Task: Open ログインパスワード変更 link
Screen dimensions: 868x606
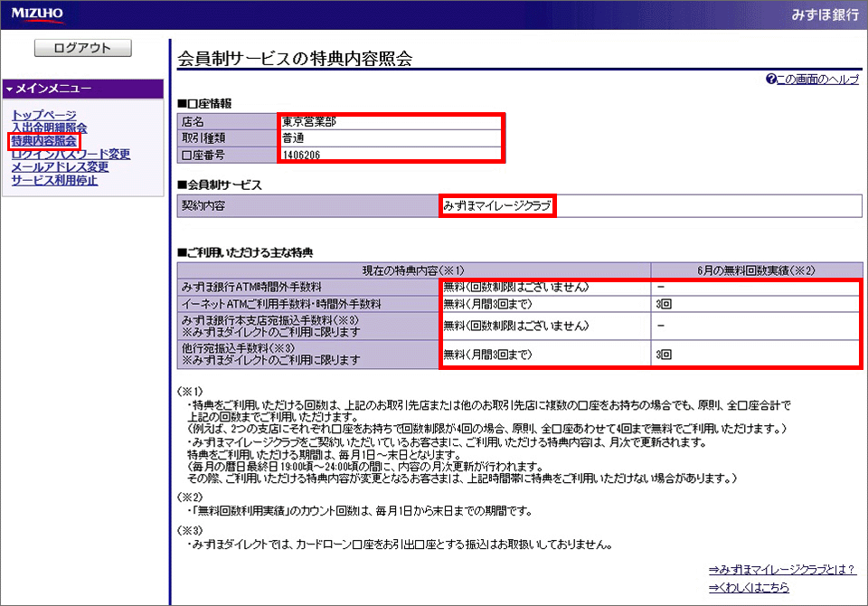Action: point(71,154)
